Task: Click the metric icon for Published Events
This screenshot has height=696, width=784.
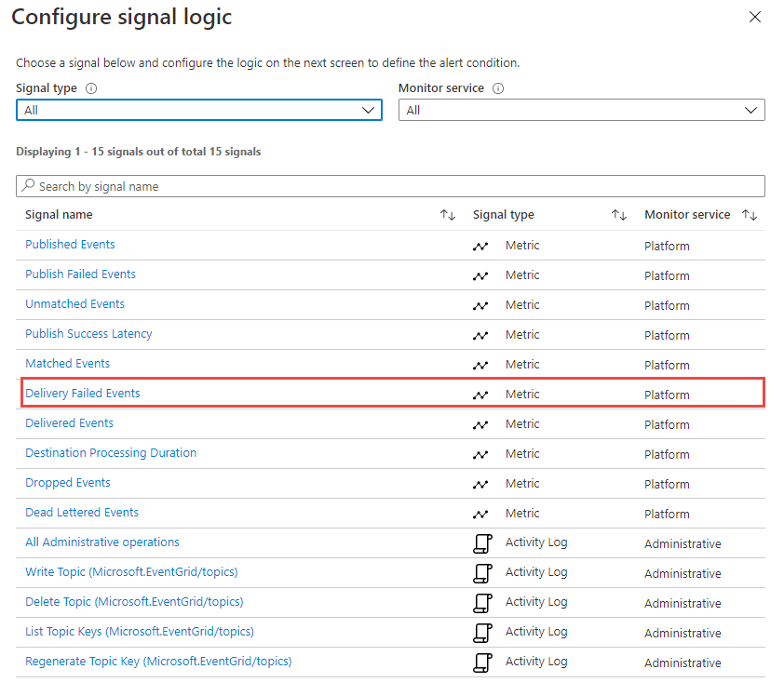Action: tap(480, 247)
